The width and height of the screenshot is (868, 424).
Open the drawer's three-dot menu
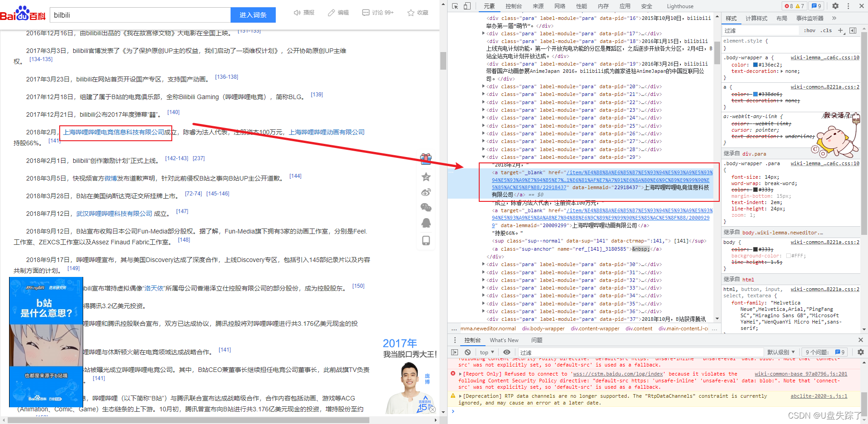click(x=455, y=340)
